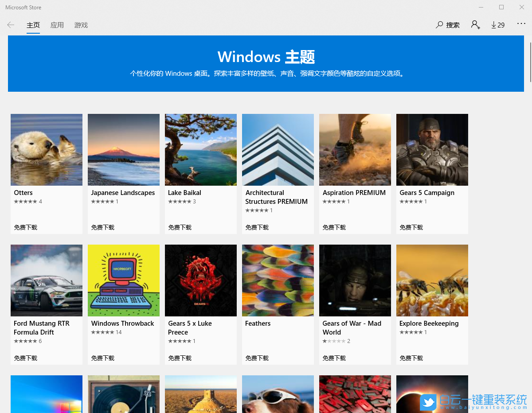This screenshot has width=532, height=413.
Task: Download the Explore Beekeeping theme
Action: coord(411,358)
